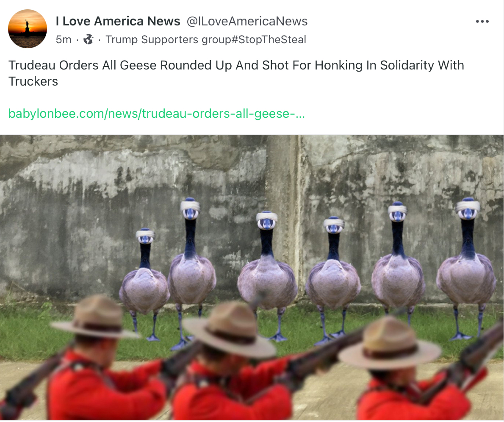The image size is (504, 422).
Task: Open the 5m post timestamp
Action: pos(64,39)
